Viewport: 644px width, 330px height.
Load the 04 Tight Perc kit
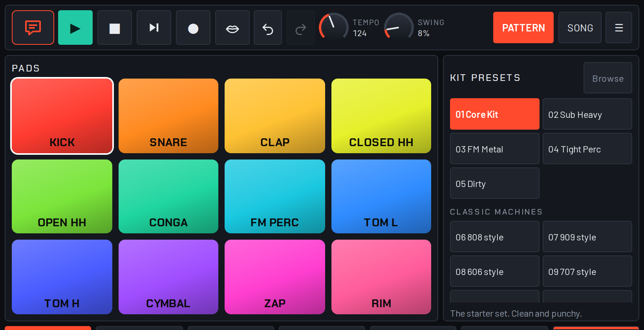pyautogui.click(x=587, y=148)
